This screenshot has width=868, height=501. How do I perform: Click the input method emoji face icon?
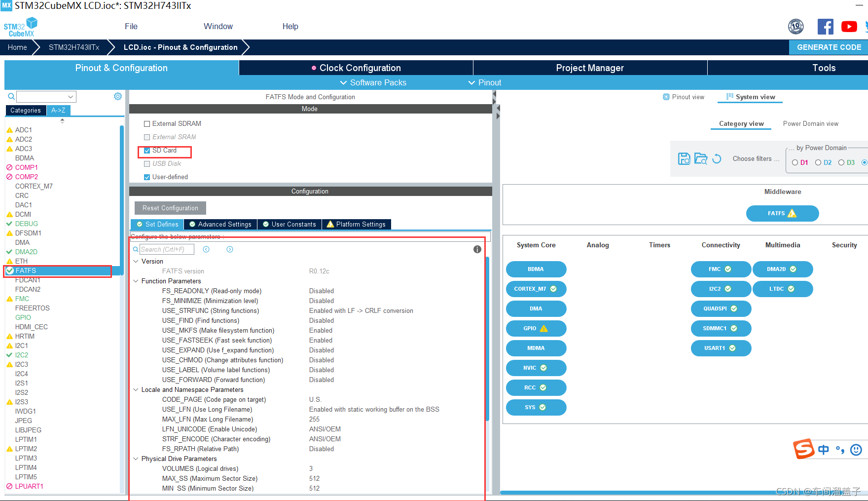coord(857,450)
